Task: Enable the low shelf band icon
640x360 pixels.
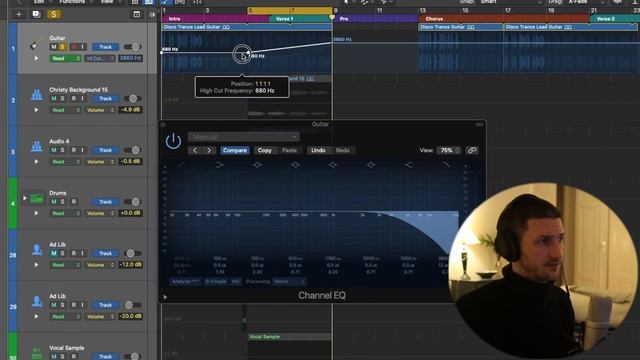Action: [x=220, y=165]
